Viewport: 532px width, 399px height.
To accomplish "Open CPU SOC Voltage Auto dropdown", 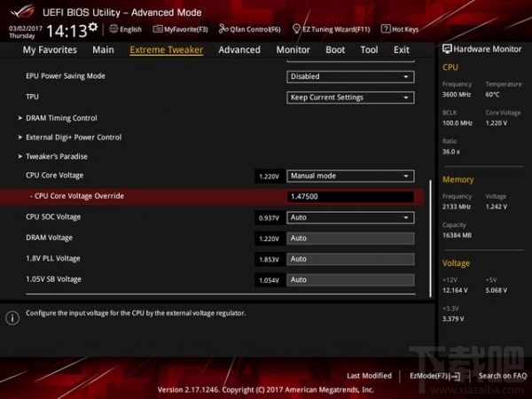I will pyautogui.click(x=350, y=217).
